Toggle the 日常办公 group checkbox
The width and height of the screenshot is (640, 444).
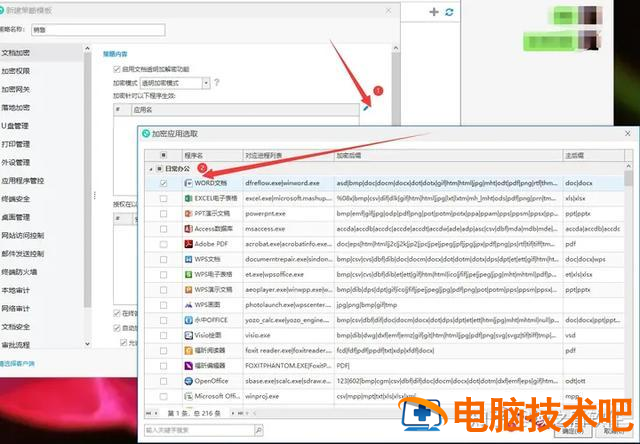point(160,169)
